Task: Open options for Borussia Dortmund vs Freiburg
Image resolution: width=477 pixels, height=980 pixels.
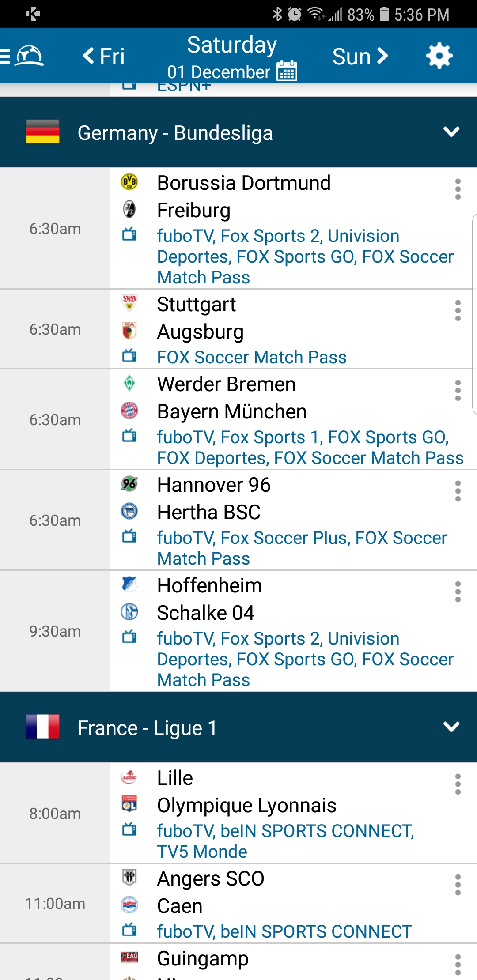Action: pyautogui.click(x=458, y=189)
